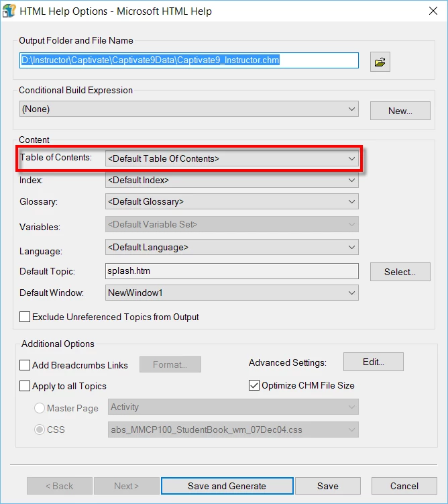Click the Cancel button
This screenshot has height=504, width=448.
point(404,486)
